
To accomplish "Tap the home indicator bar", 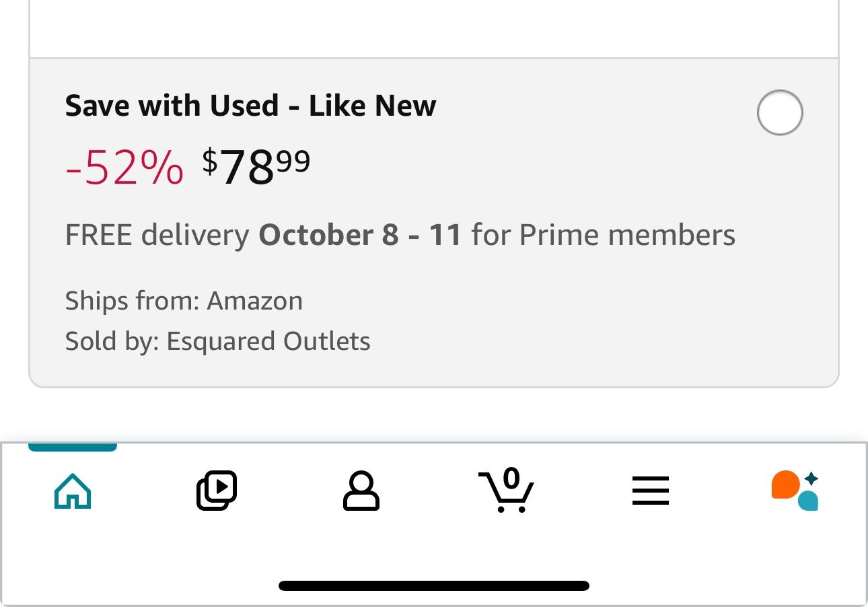I will tap(434, 585).
